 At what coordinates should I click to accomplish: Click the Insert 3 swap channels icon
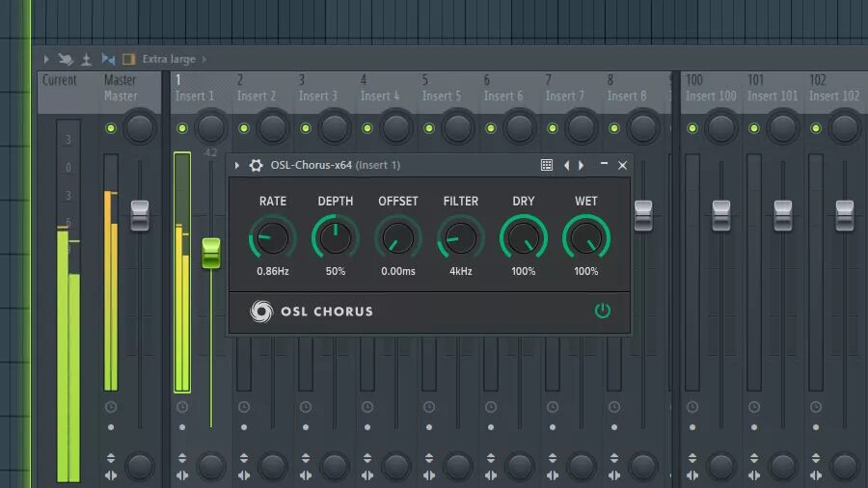pyautogui.click(x=306, y=475)
